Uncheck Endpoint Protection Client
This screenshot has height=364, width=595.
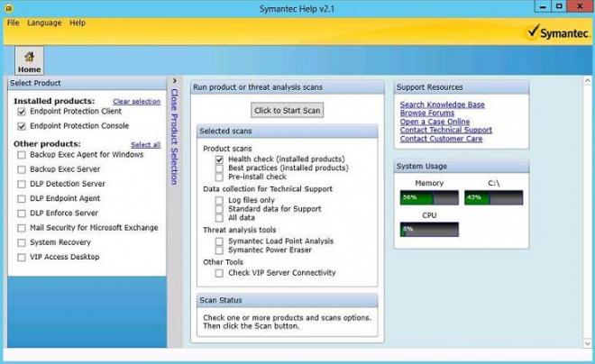pos(22,112)
